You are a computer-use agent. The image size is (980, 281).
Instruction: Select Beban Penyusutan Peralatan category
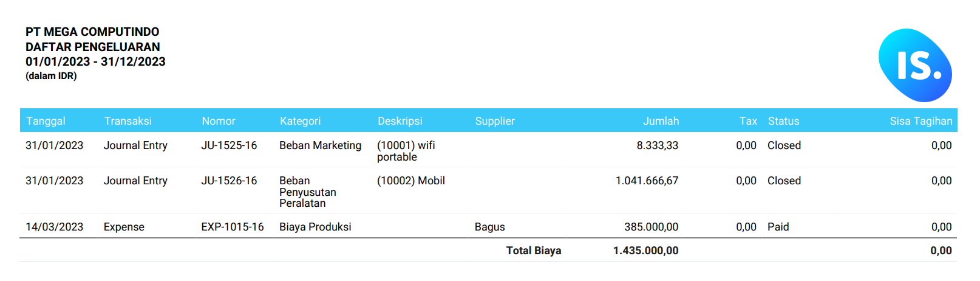tap(308, 192)
